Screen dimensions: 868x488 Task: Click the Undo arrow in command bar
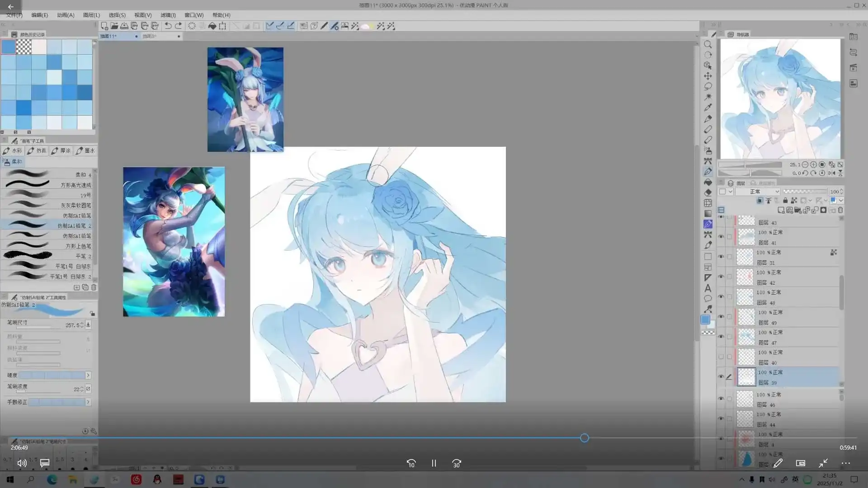pos(168,26)
